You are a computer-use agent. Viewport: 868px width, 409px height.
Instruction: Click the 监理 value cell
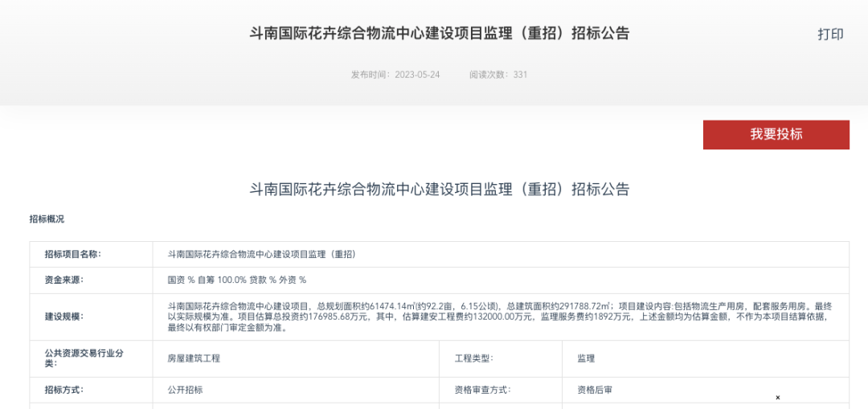[x=586, y=358]
